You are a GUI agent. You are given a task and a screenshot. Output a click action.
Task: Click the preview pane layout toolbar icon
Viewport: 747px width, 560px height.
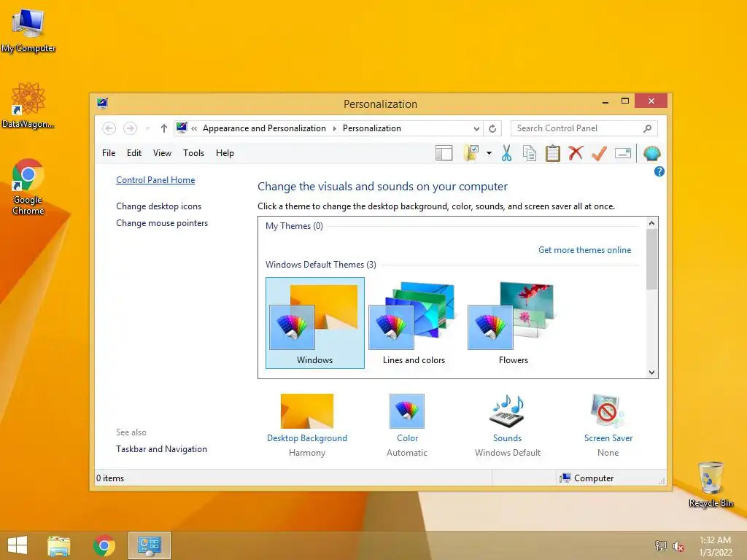pos(444,153)
